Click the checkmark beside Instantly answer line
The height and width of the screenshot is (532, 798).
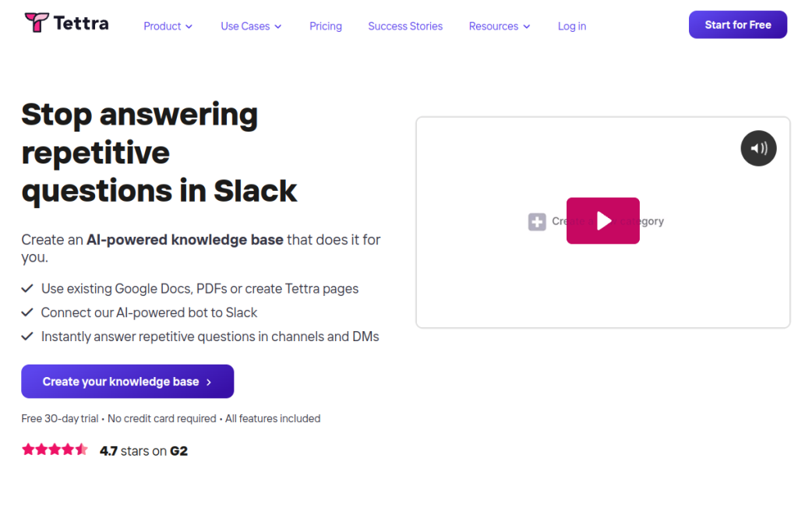(27, 336)
